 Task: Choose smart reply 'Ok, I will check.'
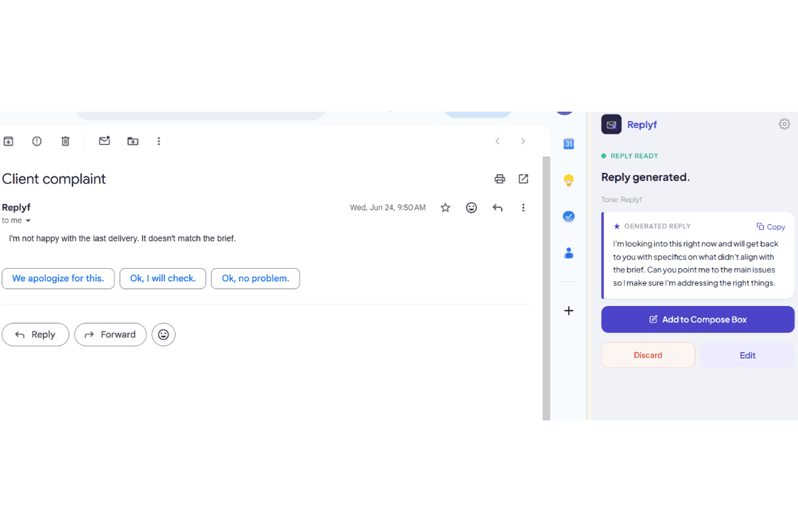coord(163,279)
